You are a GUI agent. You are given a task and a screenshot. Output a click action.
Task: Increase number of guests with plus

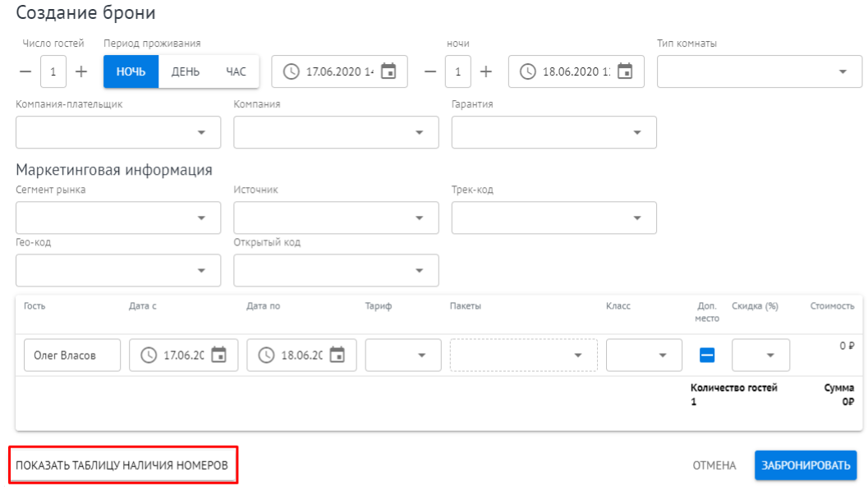tap(80, 71)
